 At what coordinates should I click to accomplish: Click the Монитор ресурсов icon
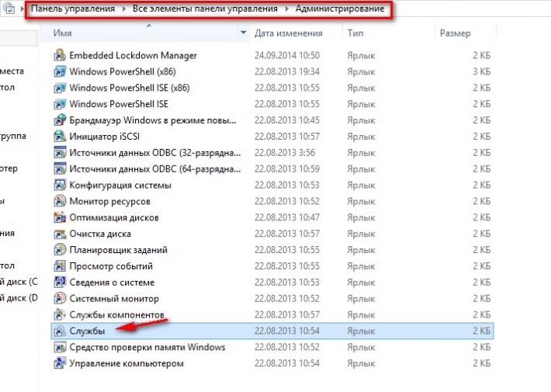tap(60, 201)
